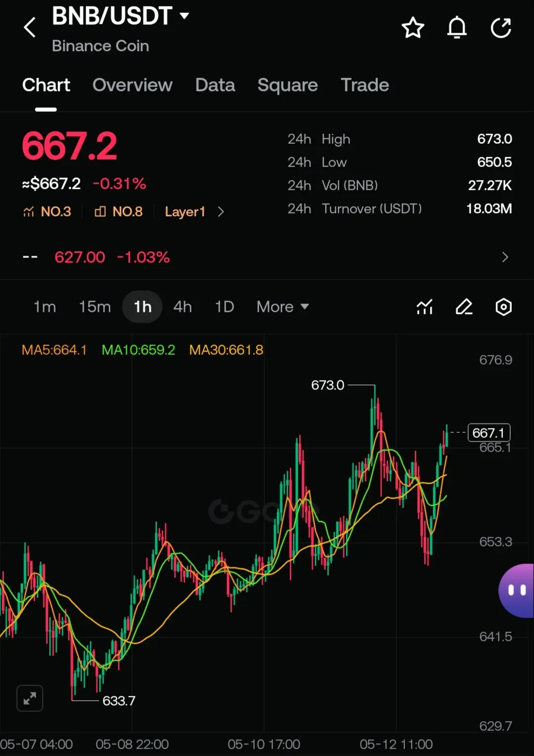Tap the 653.3 price axis label
534x756 pixels.
[x=495, y=542]
